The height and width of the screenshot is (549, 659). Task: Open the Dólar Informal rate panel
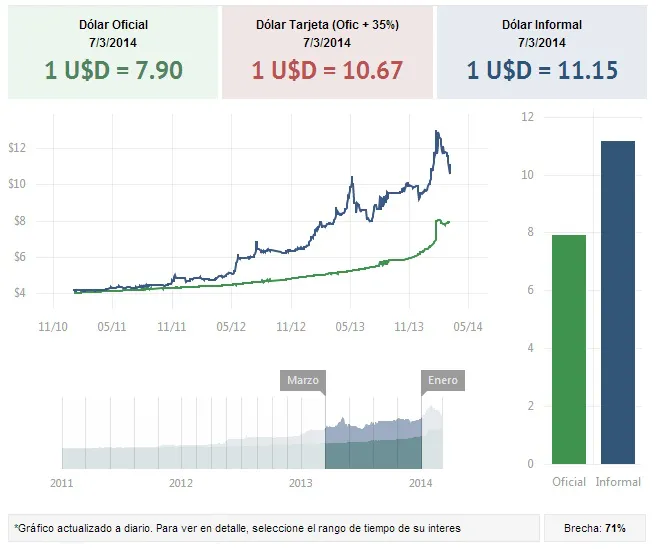(542, 52)
